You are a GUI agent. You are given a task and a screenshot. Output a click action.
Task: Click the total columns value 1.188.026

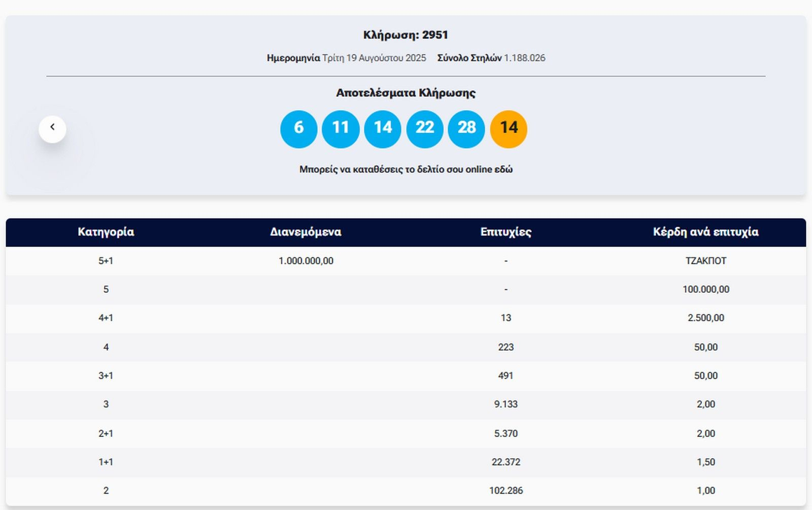[524, 58]
